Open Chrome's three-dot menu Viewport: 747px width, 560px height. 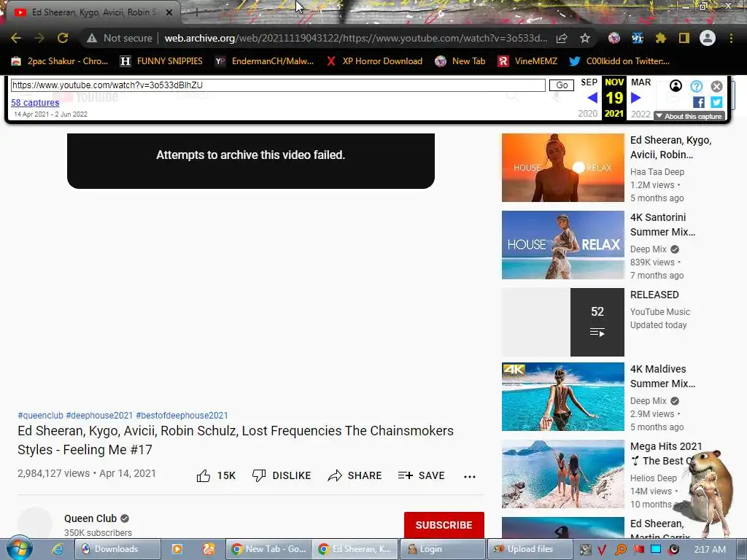(x=731, y=38)
